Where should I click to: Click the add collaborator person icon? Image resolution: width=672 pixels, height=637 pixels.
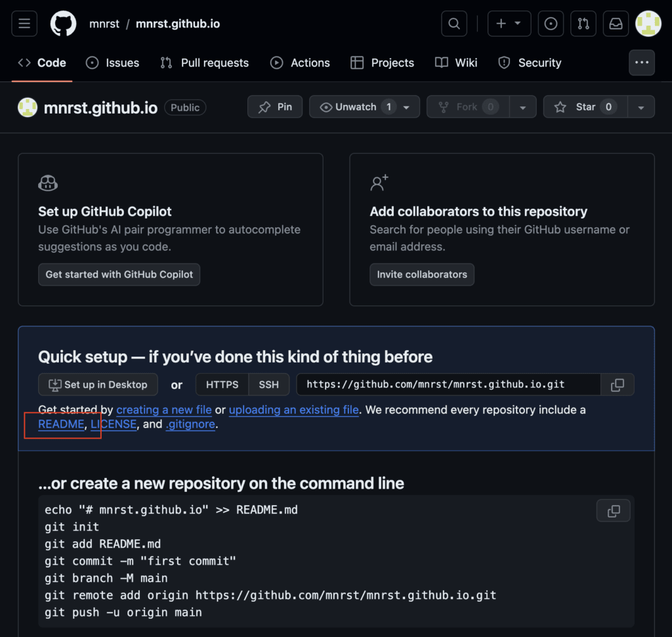tap(379, 183)
